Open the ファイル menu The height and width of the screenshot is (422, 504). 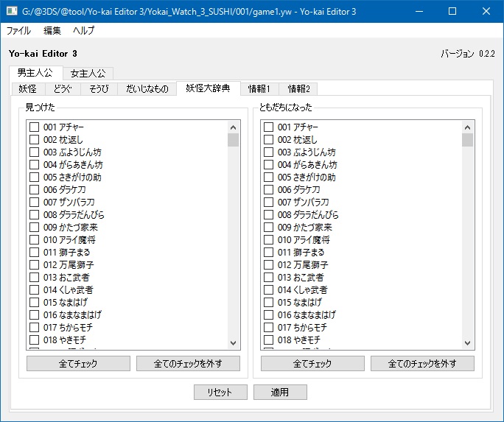(x=18, y=30)
